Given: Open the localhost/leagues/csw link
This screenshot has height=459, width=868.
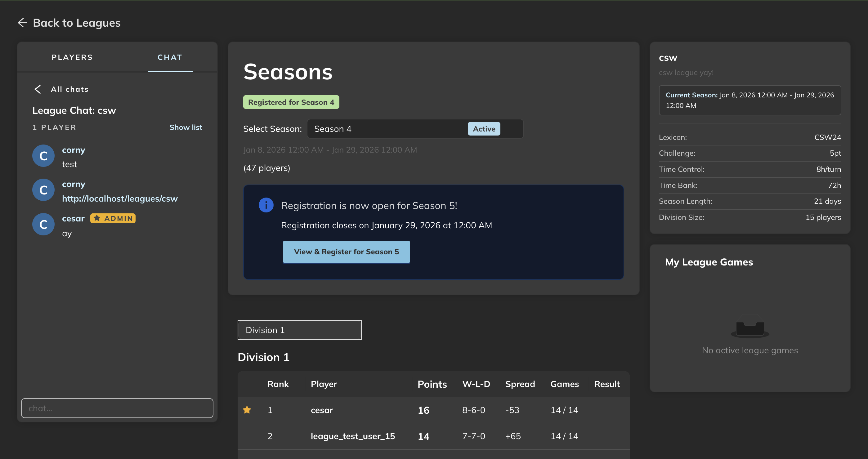Looking at the screenshot, I should [x=120, y=199].
